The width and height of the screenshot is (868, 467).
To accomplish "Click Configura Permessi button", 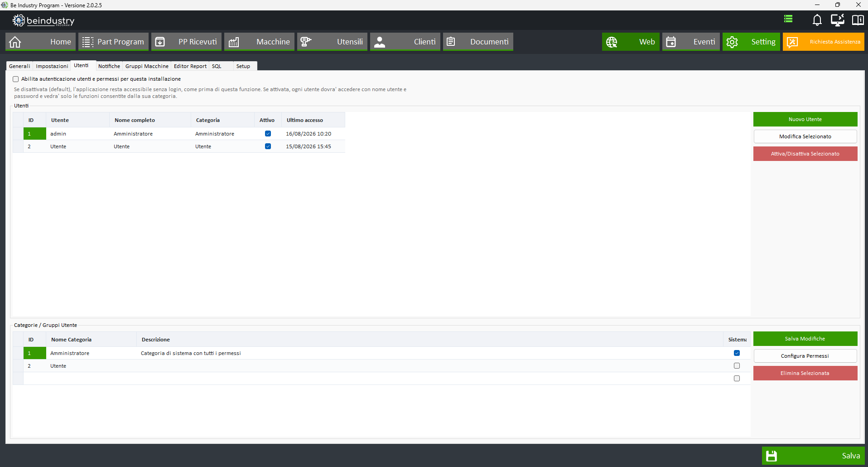I will tap(805, 356).
